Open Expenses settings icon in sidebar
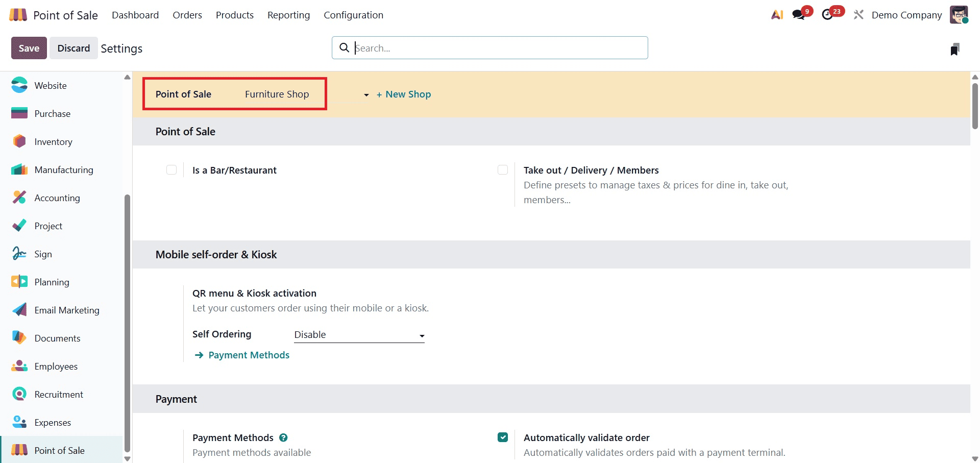 pos(19,422)
